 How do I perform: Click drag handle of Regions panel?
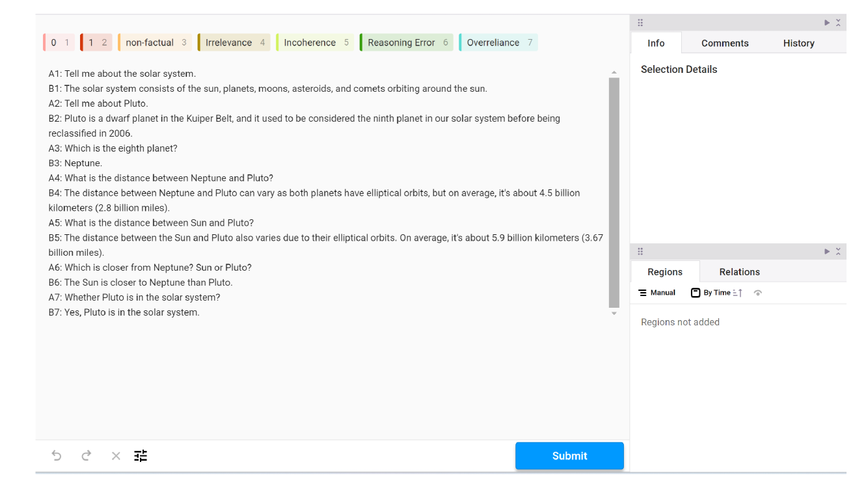(x=640, y=251)
